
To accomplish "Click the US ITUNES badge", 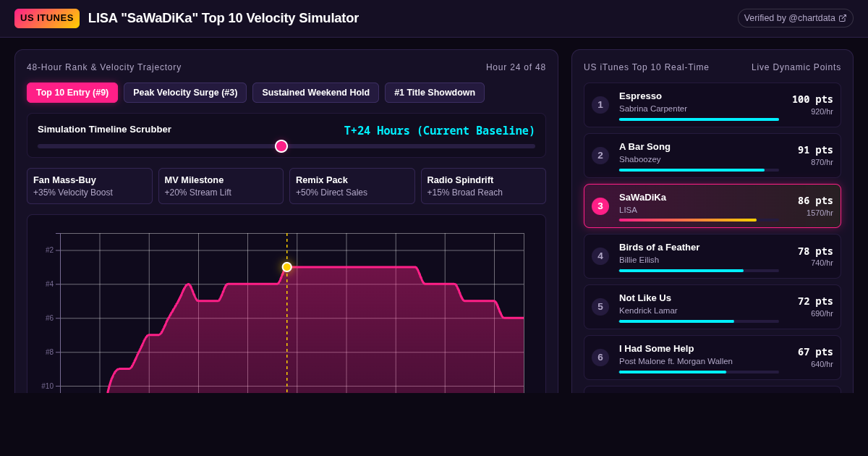I will point(47,18).
